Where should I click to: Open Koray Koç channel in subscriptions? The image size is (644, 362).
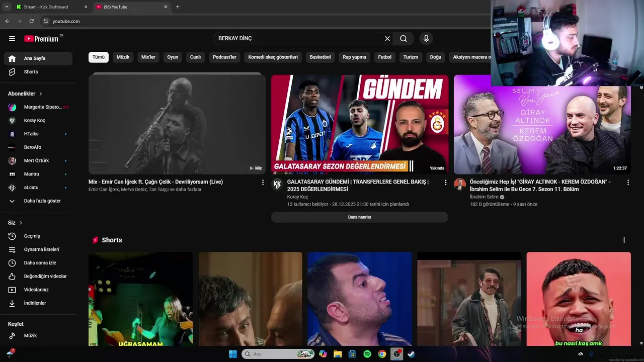point(38,121)
